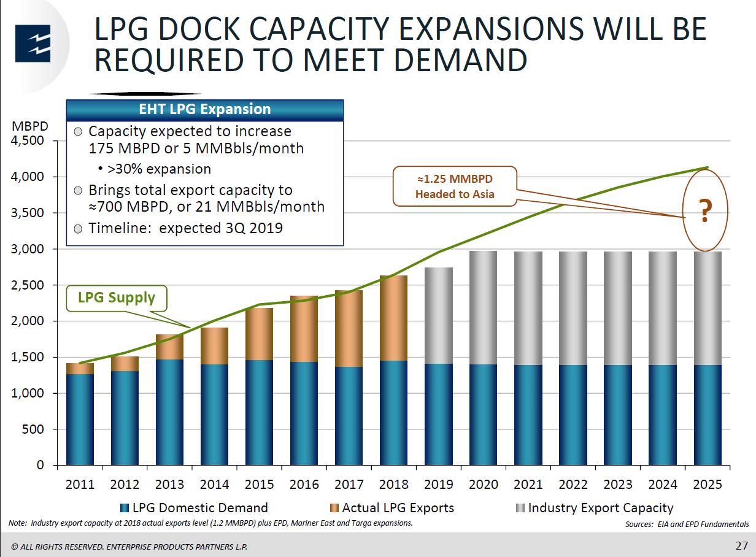The height and width of the screenshot is (557, 756).
Task: Click the 2022 x-axis label
Action: (x=573, y=484)
